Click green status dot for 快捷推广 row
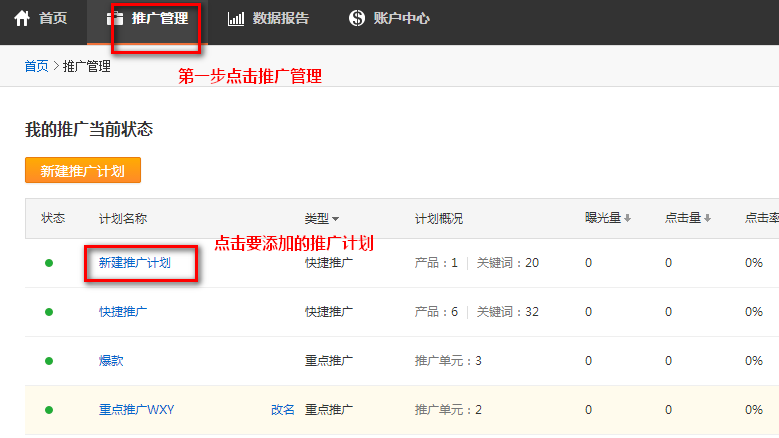The width and height of the screenshot is (779, 438). (48, 312)
